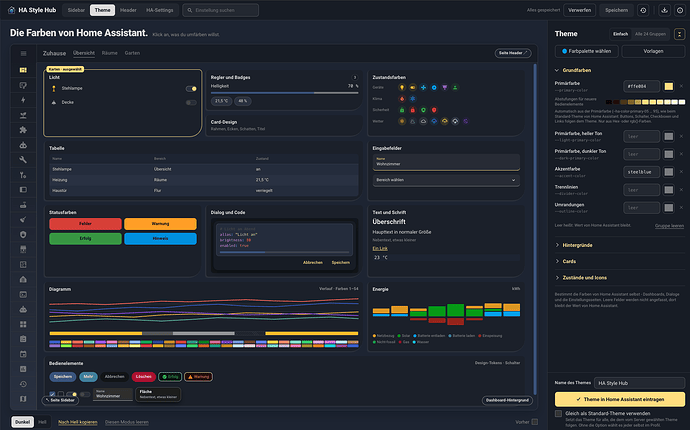Click the snowflake icon in Klima row
The width and height of the screenshot is (690, 430).
point(413,99)
